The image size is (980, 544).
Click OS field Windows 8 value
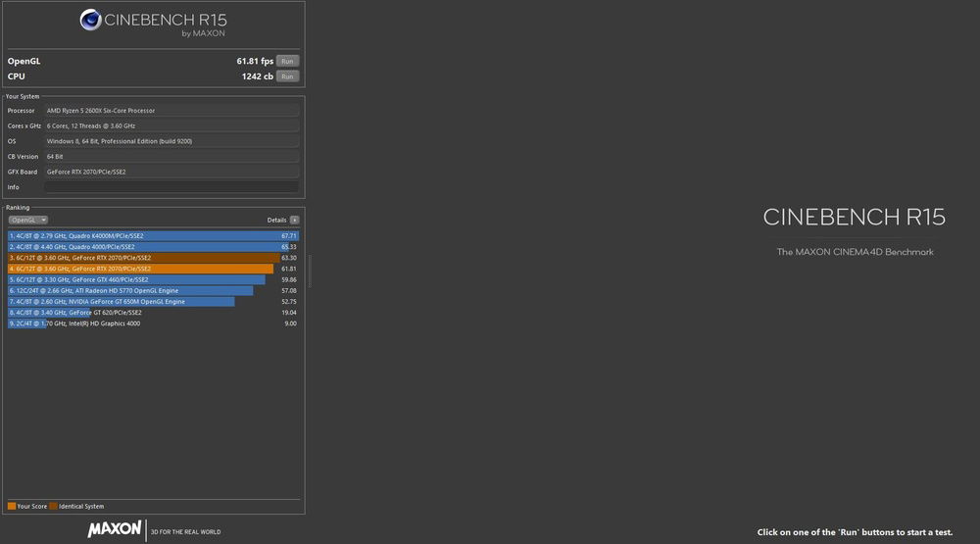coord(171,141)
